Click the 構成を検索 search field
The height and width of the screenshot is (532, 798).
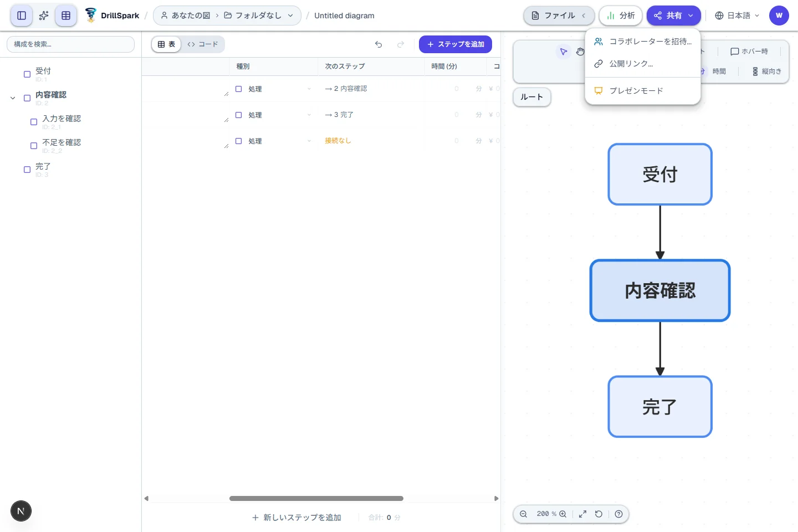(70, 44)
